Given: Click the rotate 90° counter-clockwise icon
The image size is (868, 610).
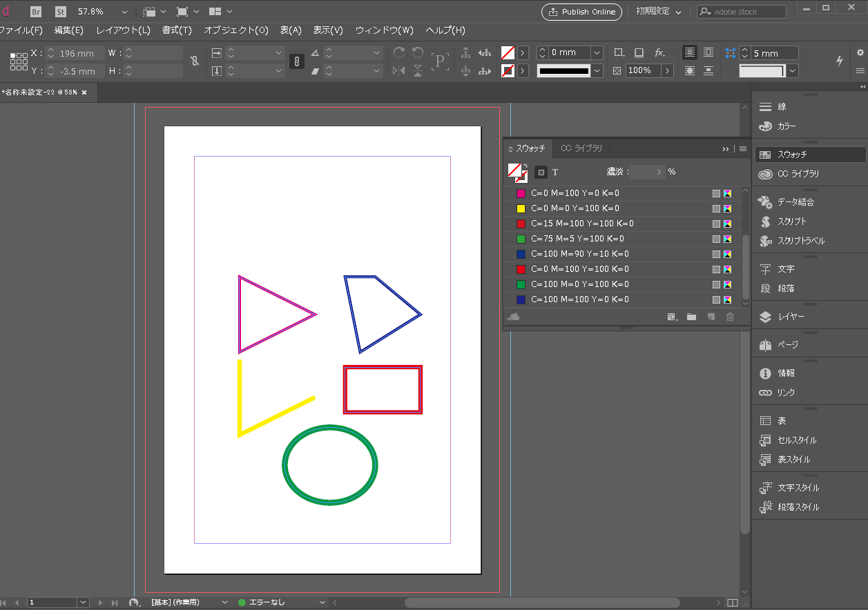Looking at the screenshot, I should [x=418, y=52].
